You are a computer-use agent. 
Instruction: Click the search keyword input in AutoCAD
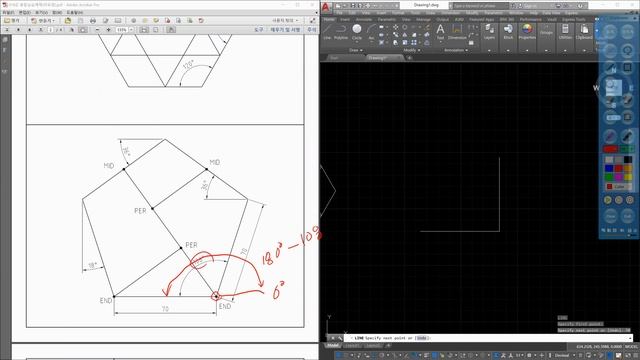click(x=481, y=6)
